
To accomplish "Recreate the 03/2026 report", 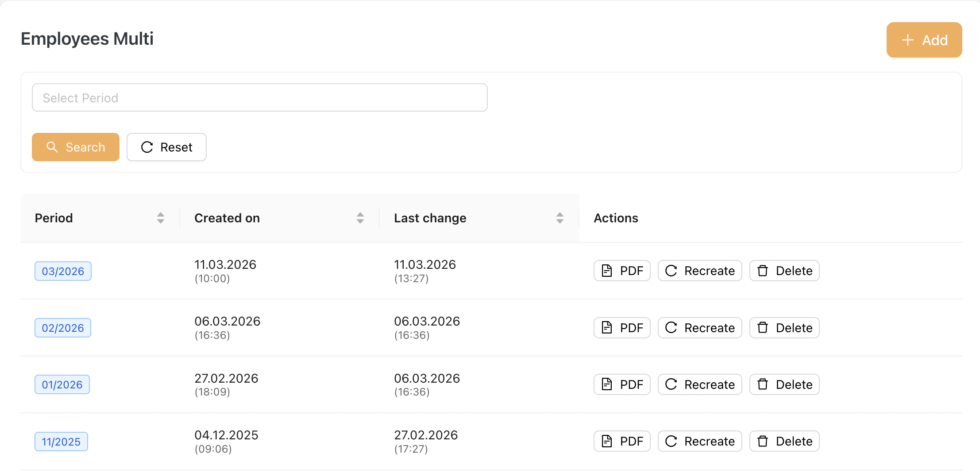I will pos(699,271).
